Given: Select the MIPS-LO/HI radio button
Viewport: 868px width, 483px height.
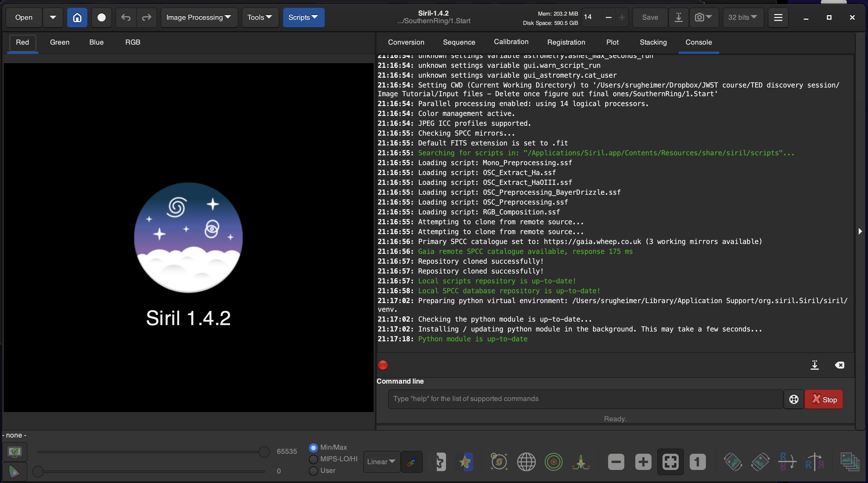Looking at the screenshot, I should (313, 459).
